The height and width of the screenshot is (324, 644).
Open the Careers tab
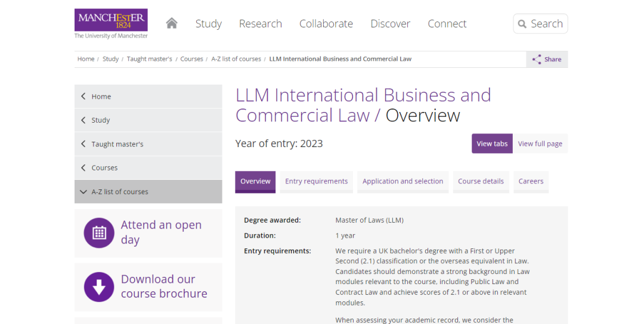tap(531, 182)
